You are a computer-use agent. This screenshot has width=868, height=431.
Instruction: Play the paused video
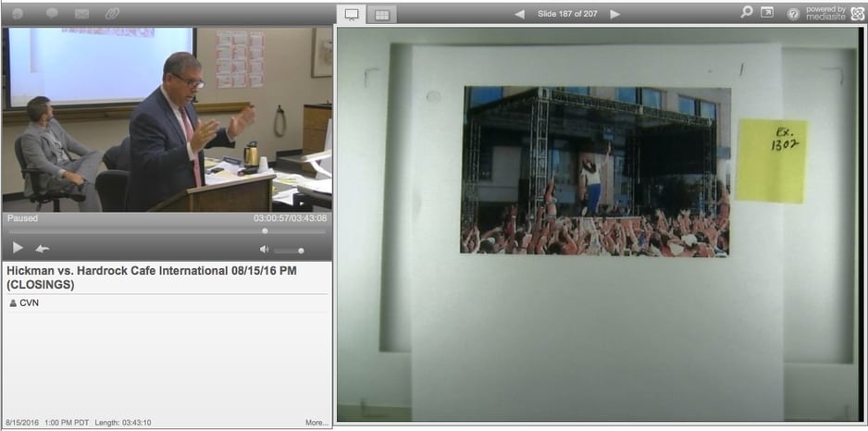[18, 248]
